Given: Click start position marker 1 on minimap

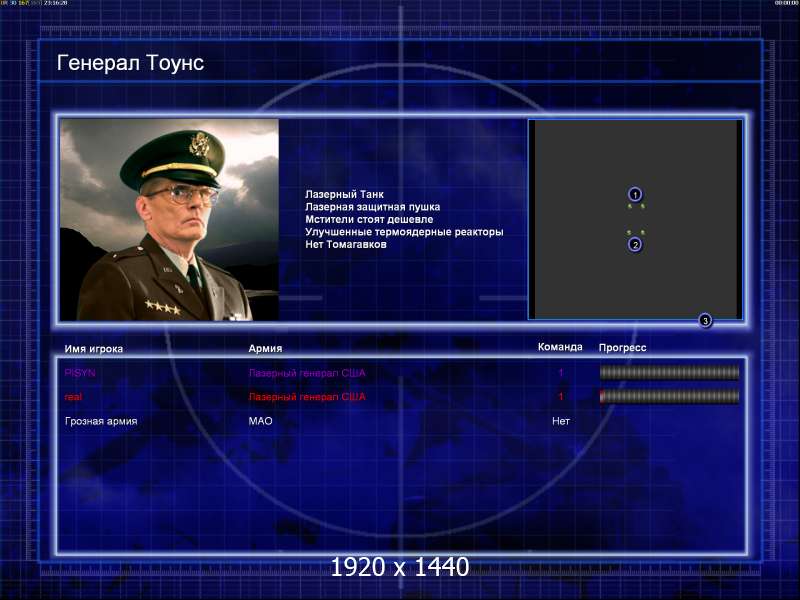Looking at the screenshot, I should pos(635,194).
